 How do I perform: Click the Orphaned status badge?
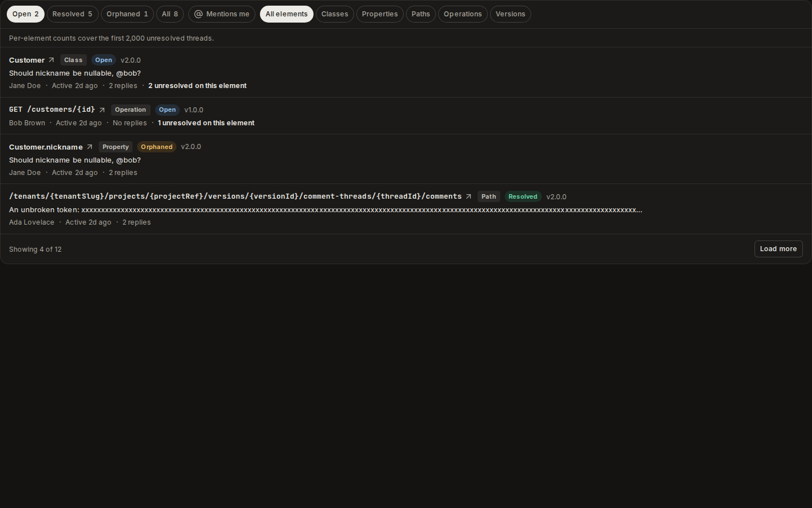click(x=157, y=147)
